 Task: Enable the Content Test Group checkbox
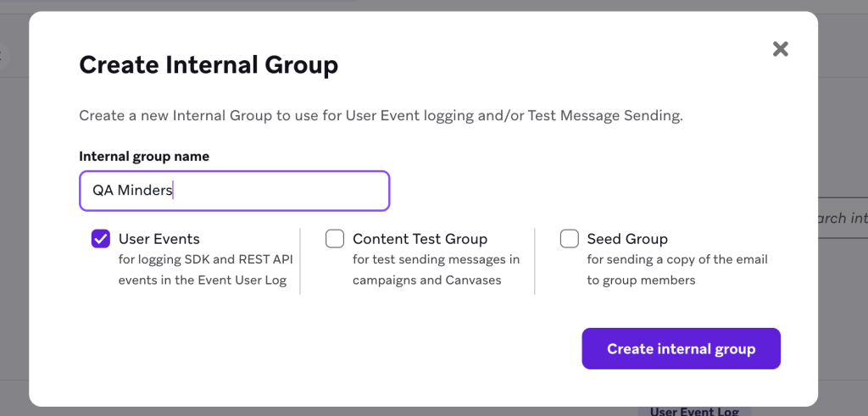click(335, 239)
